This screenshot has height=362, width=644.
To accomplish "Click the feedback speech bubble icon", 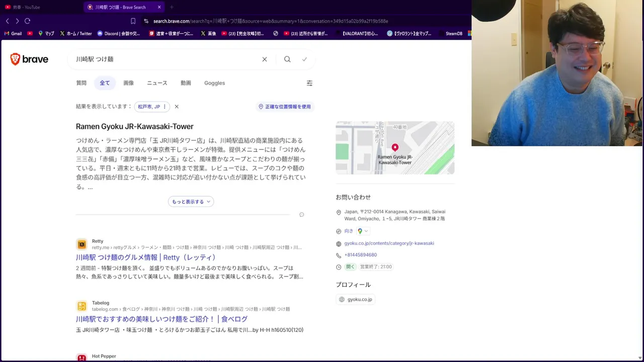I will point(301,215).
